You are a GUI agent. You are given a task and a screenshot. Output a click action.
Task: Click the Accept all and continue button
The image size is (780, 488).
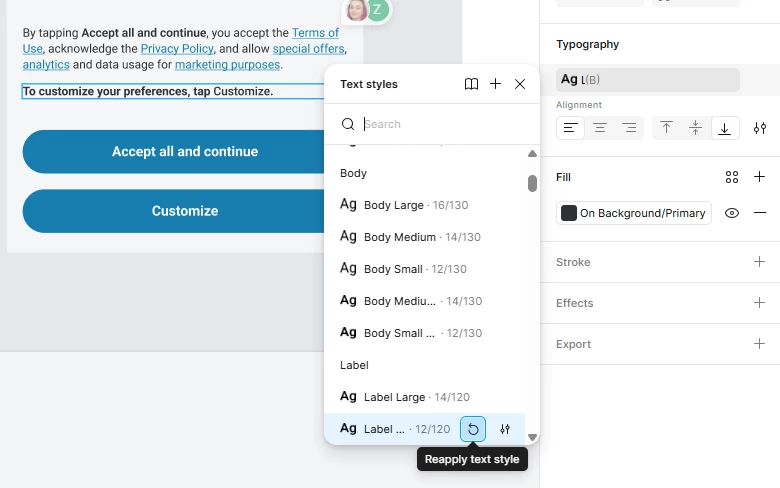(x=185, y=152)
